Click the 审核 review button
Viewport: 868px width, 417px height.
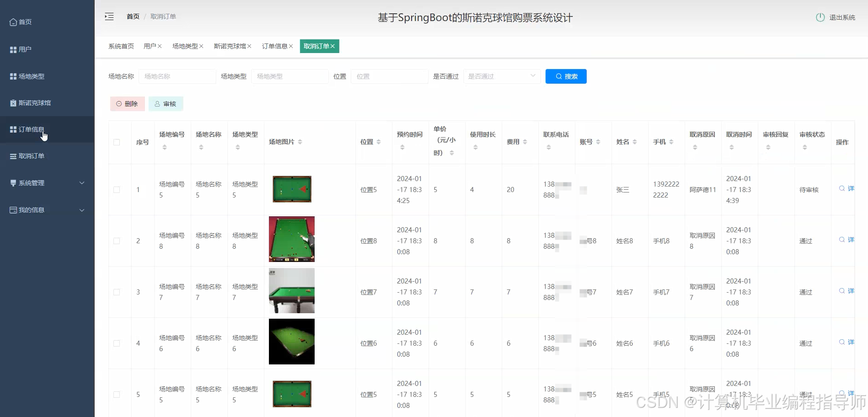click(x=166, y=103)
